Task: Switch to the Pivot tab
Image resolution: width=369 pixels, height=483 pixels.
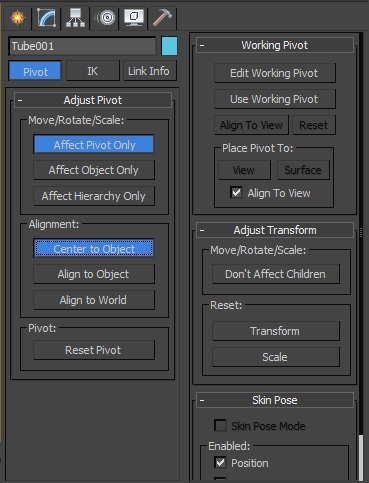Action: pyautogui.click(x=35, y=71)
